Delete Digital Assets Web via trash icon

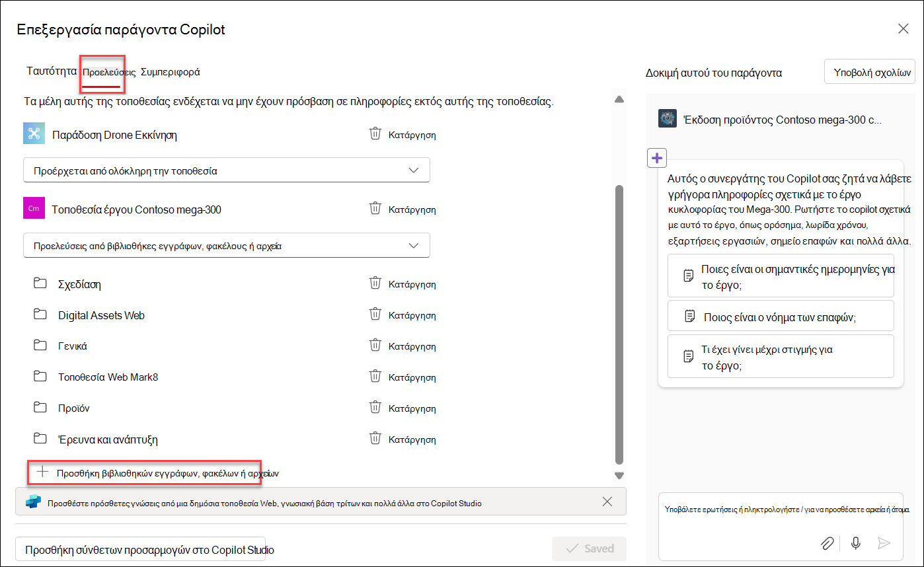[375, 315]
